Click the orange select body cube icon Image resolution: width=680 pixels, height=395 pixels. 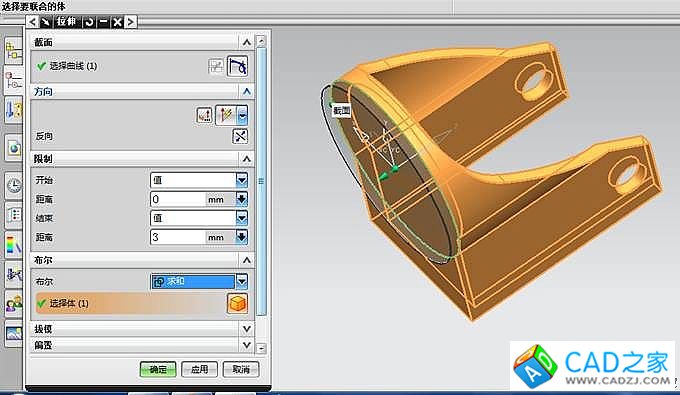[237, 303]
